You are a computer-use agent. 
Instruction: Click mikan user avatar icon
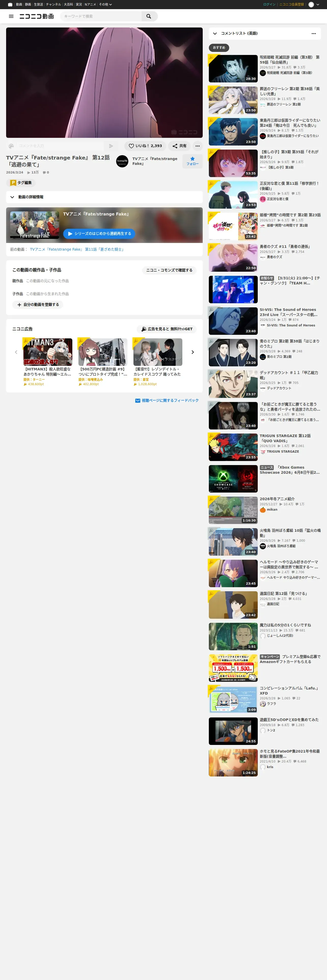coord(263,510)
